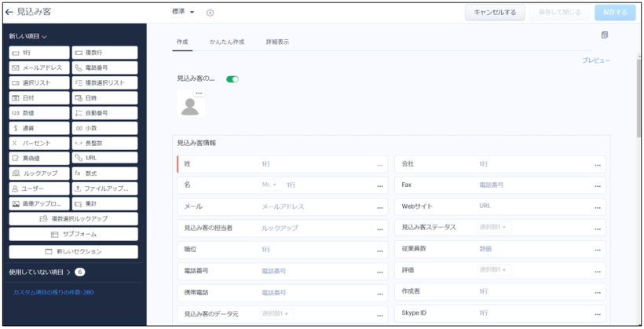The width and height of the screenshot is (644, 329).
Task: Click the copy icon above プレビュー
Action: (x=605, y=35)
